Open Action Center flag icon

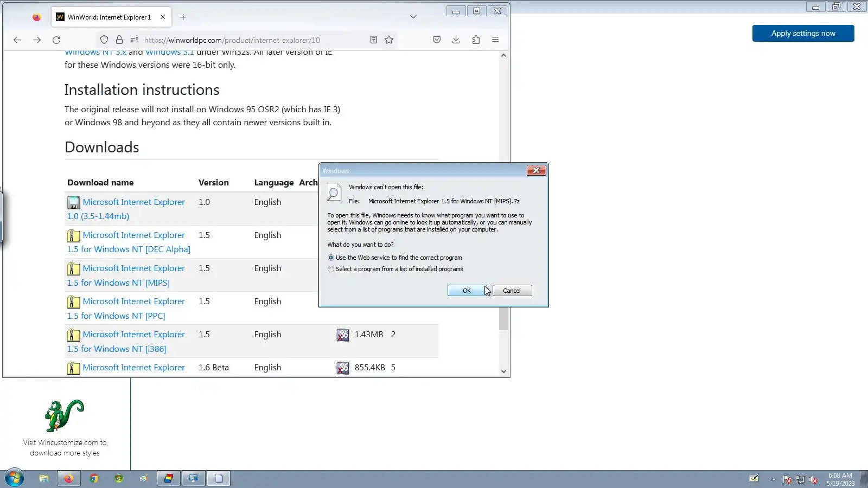coord(787,479)
